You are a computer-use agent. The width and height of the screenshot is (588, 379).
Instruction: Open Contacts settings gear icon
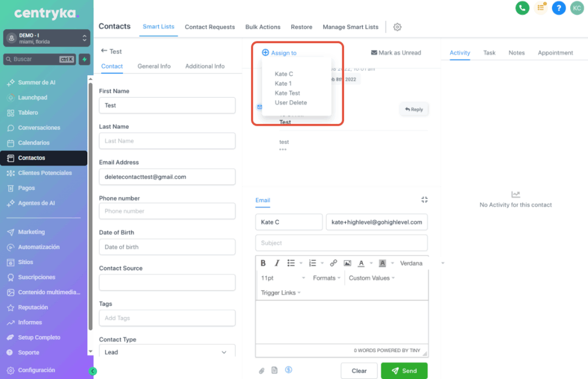pyautogui.click(x=397, y=27)
